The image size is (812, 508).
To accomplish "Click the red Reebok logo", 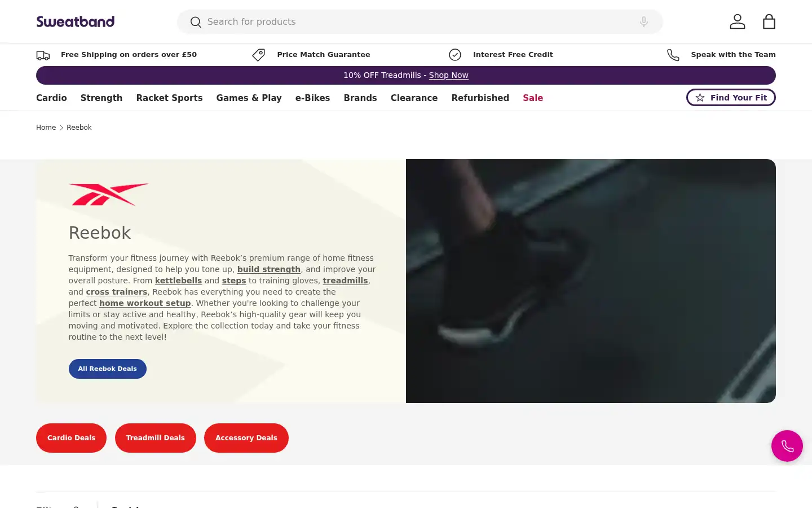I will pos(108,194).
